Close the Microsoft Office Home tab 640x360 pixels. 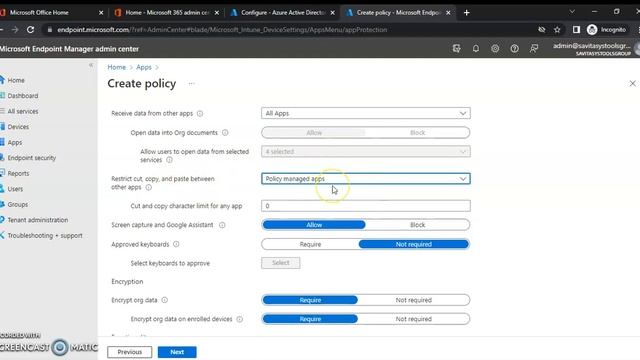[101, 13]
